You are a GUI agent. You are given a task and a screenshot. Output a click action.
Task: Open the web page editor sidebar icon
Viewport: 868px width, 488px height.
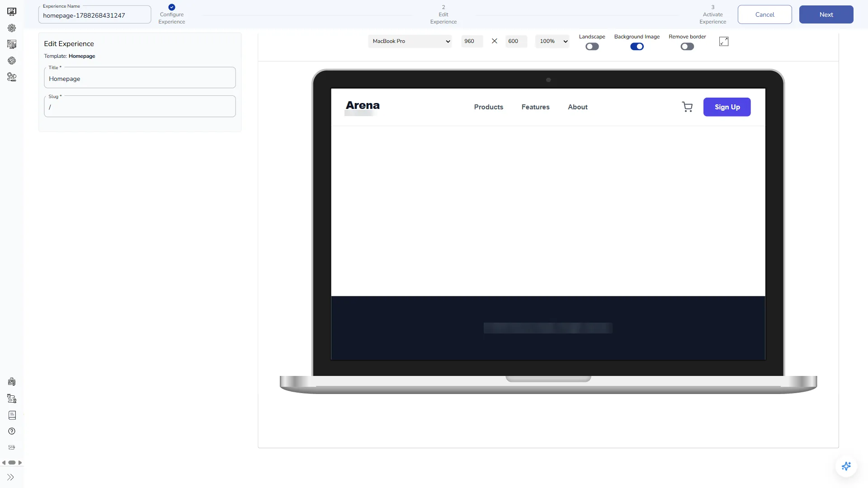pos(12,44)
